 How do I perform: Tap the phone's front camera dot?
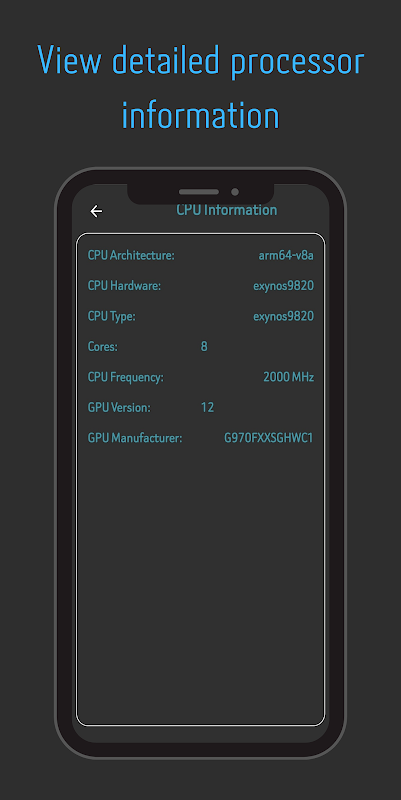point(235,192)
